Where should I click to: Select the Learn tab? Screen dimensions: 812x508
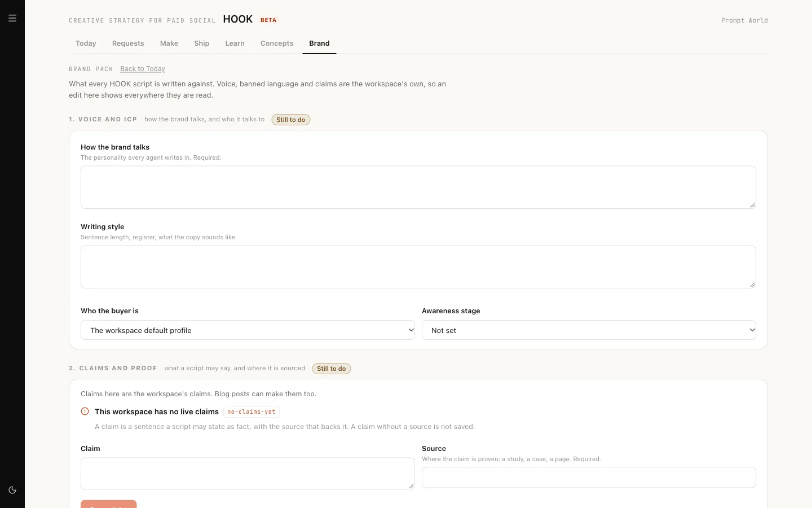[235, 43]
